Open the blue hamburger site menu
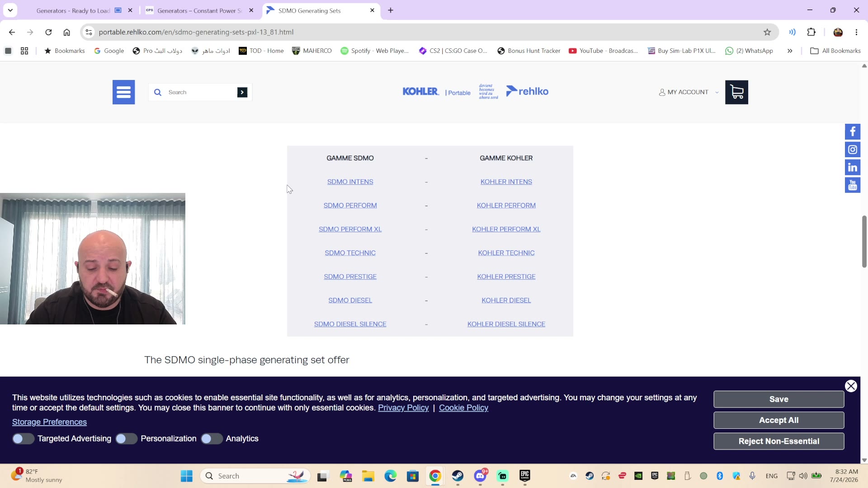 pyautogui.click(x=123, y=92)
